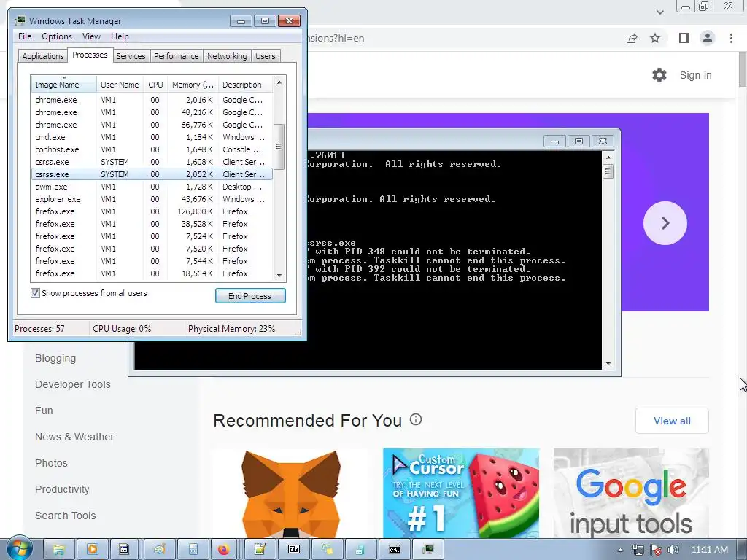Open Web Store settings gear icon
The height and width of the screenshot is (560, 747).
[x=659, y=75]
